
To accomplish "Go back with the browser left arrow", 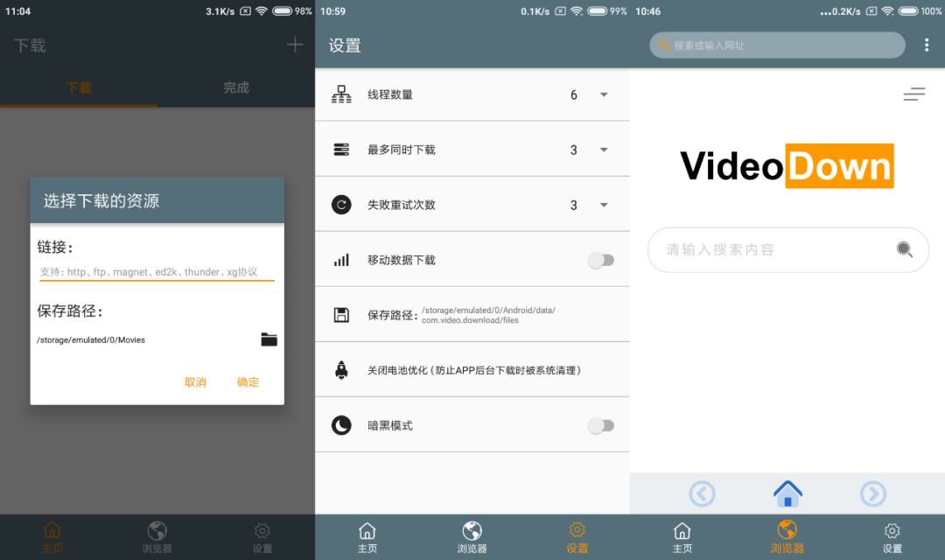I will tap(702, 493).
